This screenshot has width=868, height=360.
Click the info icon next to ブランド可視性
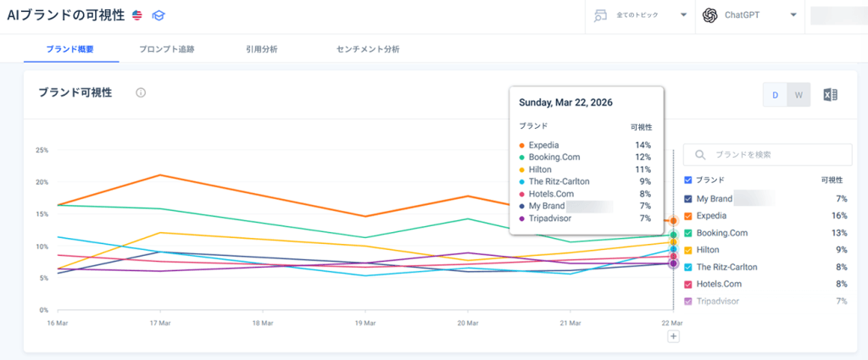[x=141, y=93]
